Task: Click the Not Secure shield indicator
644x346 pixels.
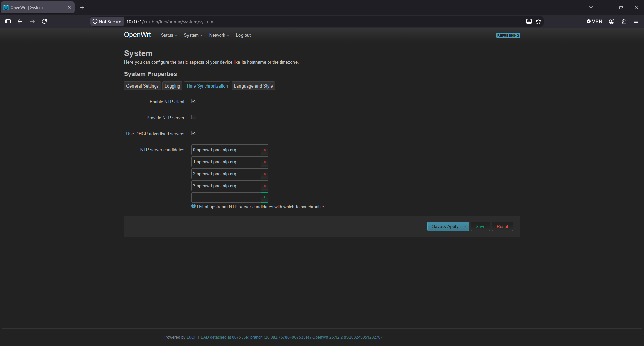Action: point(107,22)
